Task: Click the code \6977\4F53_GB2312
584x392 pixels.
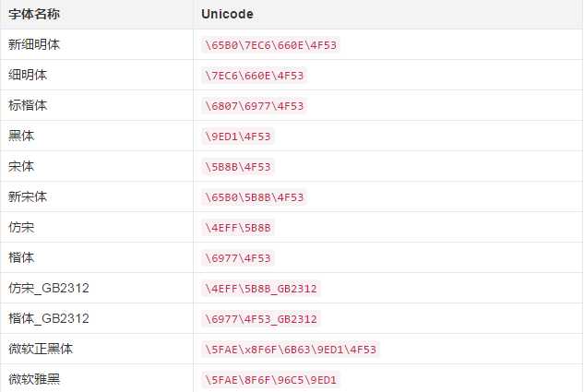Action: coord(261,319)
